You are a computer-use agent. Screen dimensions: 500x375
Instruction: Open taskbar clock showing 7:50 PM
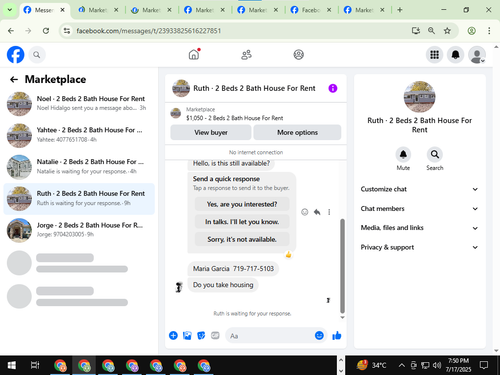(458, 365)
